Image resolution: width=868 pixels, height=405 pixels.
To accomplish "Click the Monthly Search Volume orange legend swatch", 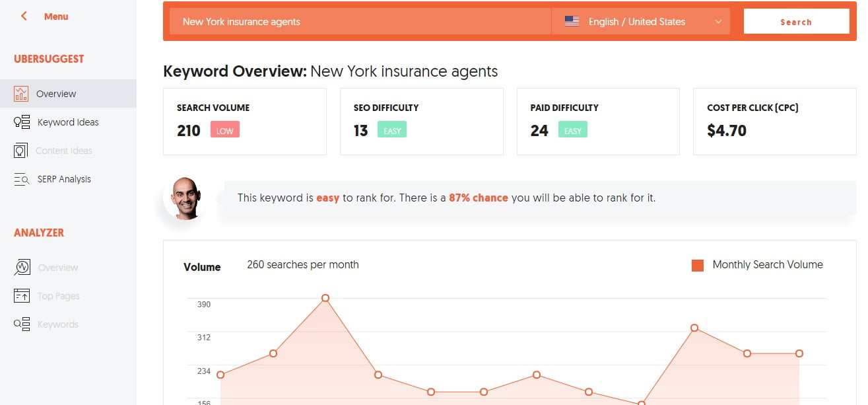I will pos(698,265).
